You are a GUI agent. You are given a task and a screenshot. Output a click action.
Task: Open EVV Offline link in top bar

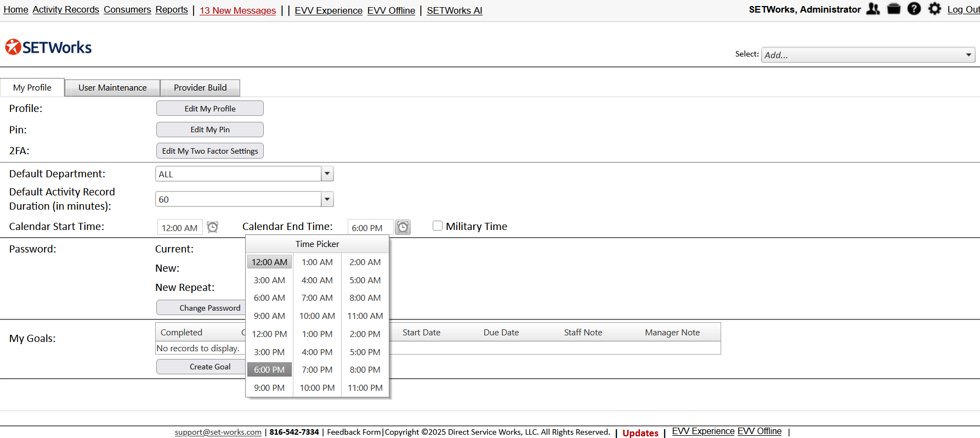click(391, 10)
